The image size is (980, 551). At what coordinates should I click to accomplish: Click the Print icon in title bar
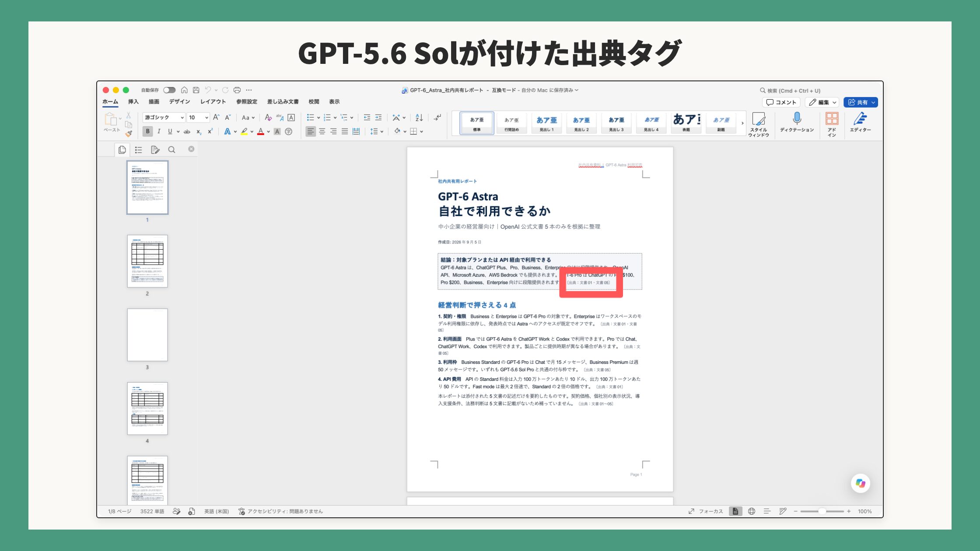(x=237, y=90)
